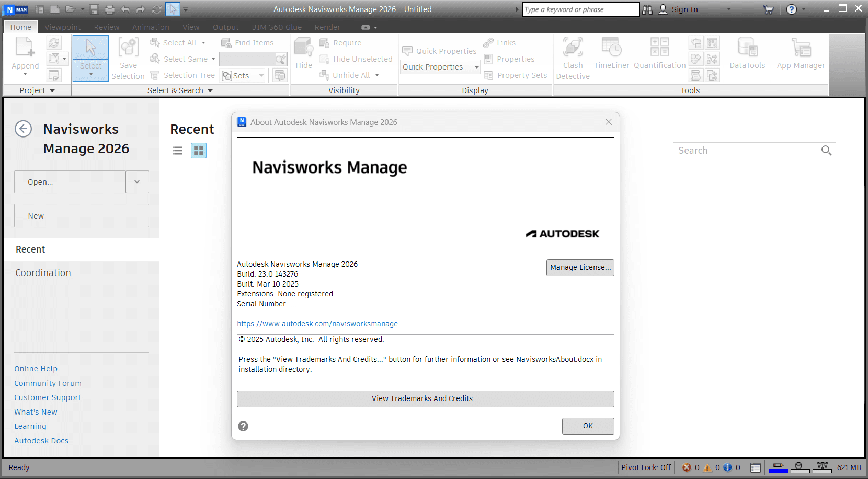This screenshot has width=868, height=479.
Task: Switch to the Viewpoint ribbon tab
Action: click(x=63, y=27)
